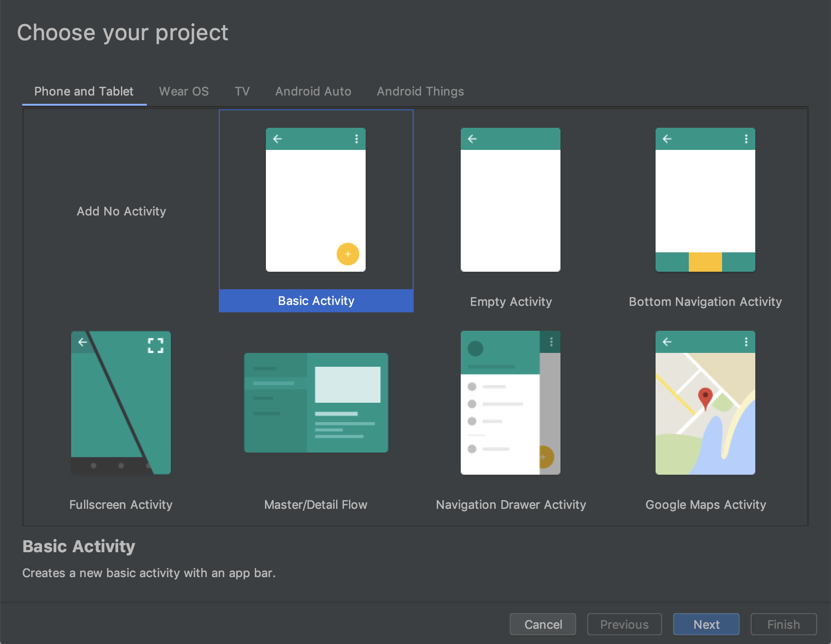Click the Next button
The image size is (831, 644).
[706, 624]
